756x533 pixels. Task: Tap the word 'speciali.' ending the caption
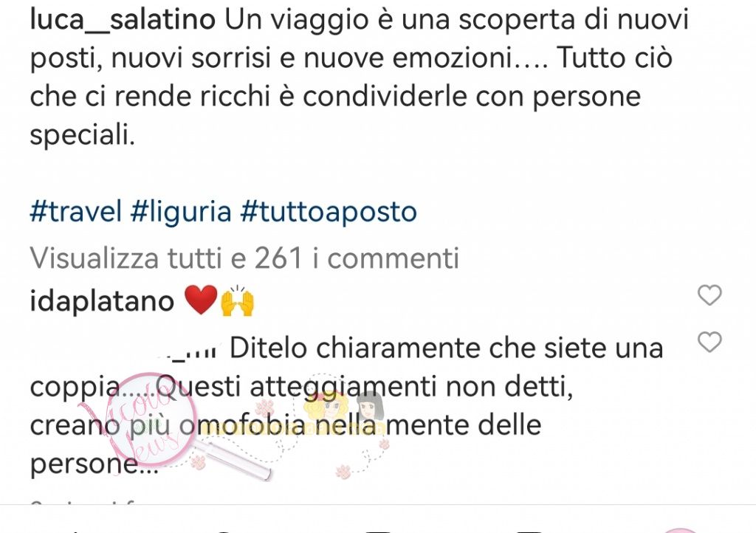coord(83,135)
